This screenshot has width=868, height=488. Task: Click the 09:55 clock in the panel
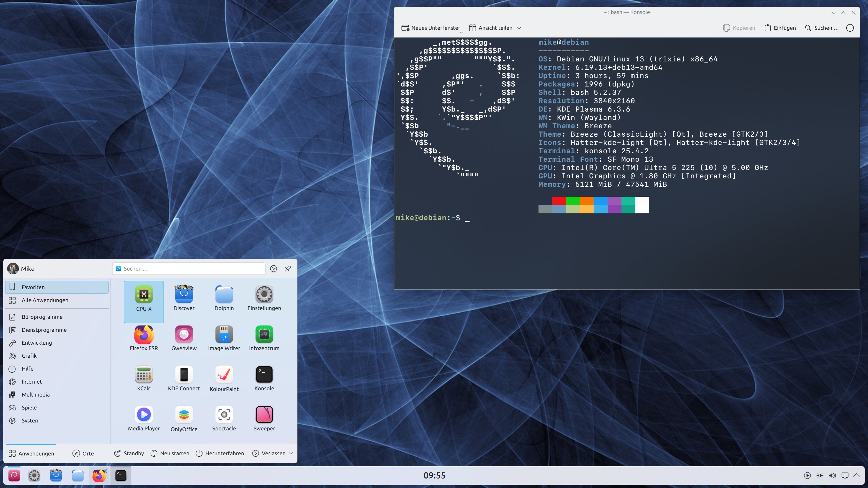[434, 476]
